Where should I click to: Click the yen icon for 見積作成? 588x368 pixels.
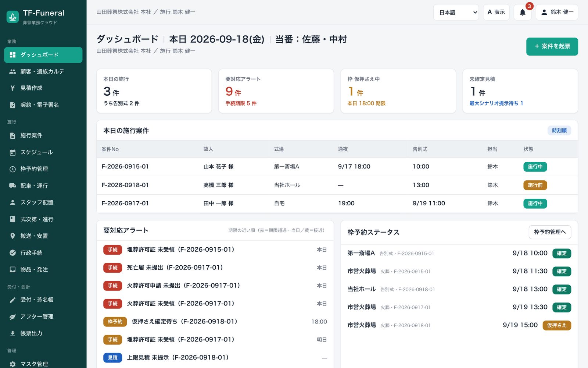point(12,88)
